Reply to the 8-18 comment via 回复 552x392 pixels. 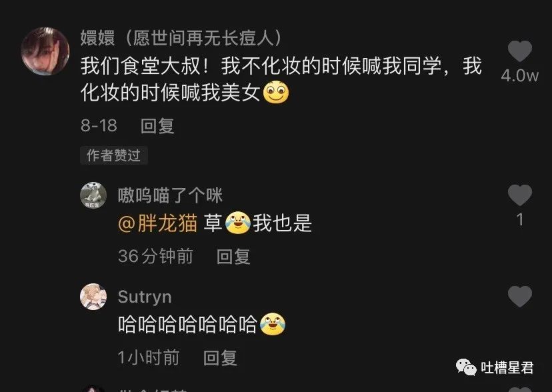(157, 125)
